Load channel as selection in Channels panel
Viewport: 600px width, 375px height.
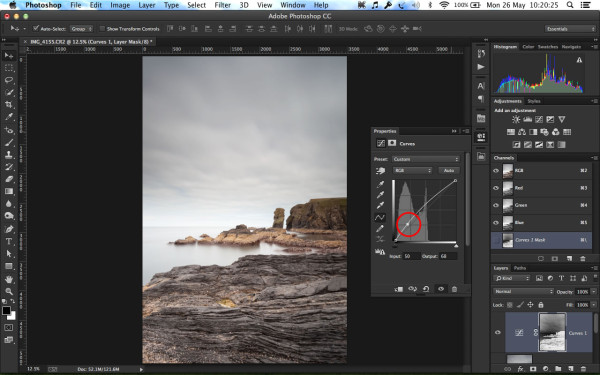(541, 259)
